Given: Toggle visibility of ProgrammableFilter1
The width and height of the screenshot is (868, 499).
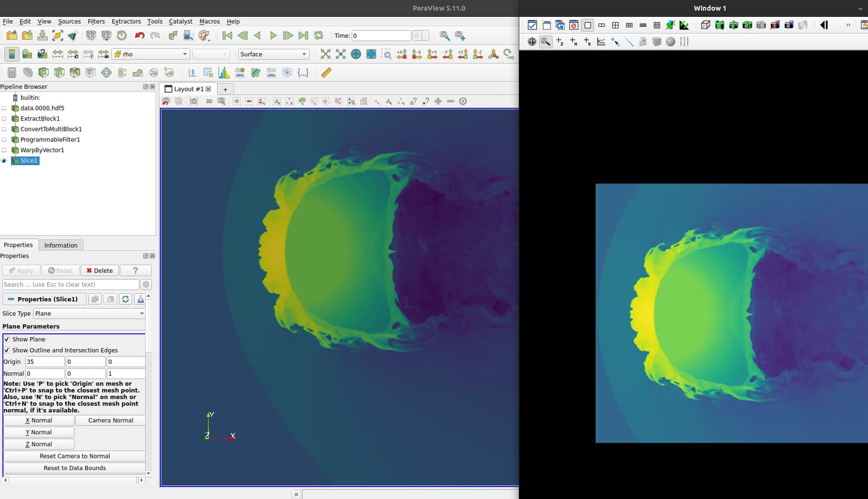Looking at the screenshot, I should 4,140.
